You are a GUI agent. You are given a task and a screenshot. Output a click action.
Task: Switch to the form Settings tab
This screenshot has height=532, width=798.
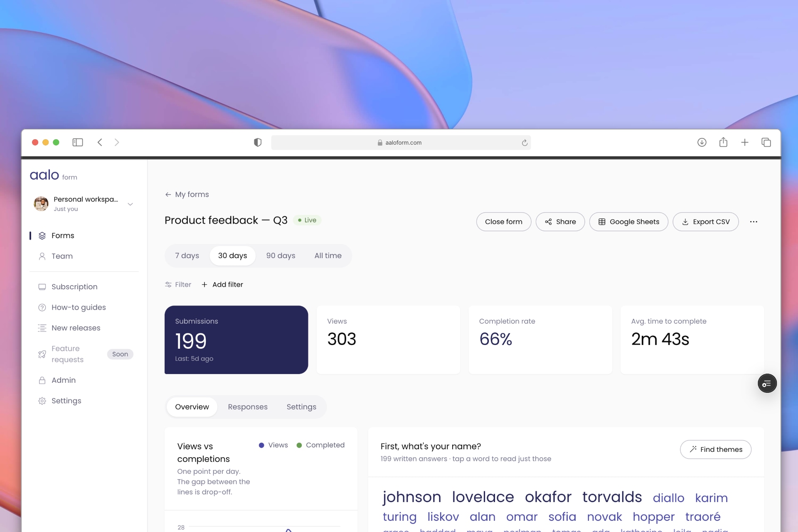click(x=301, y=407)
